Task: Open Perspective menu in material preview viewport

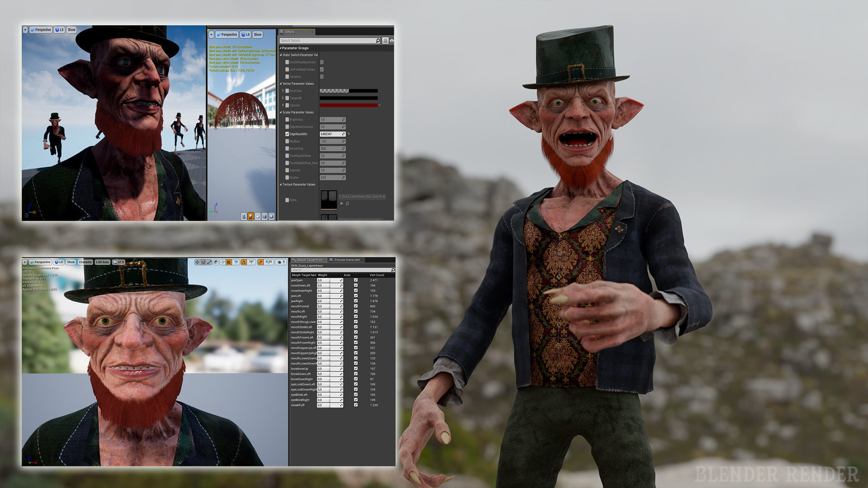Action: pos(226,34)
